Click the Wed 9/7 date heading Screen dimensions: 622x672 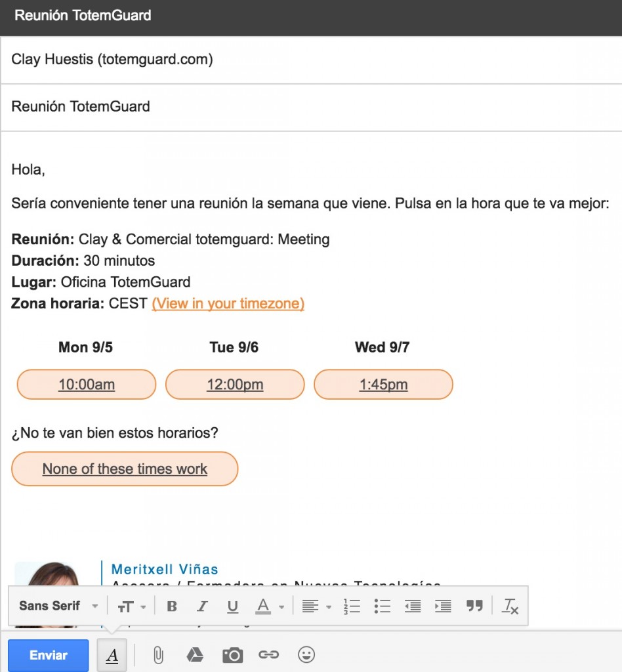click(x=382, y=347)
